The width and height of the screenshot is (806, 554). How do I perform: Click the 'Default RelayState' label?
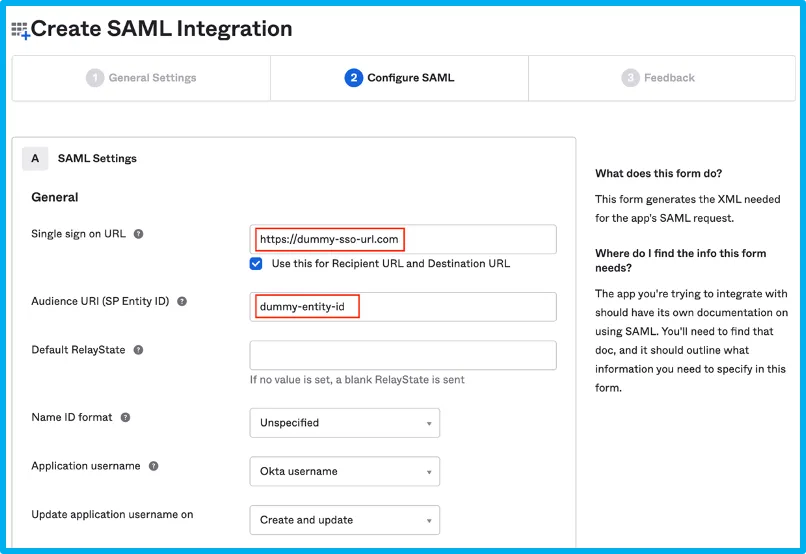pyautogui.click(x=78, y=350)
